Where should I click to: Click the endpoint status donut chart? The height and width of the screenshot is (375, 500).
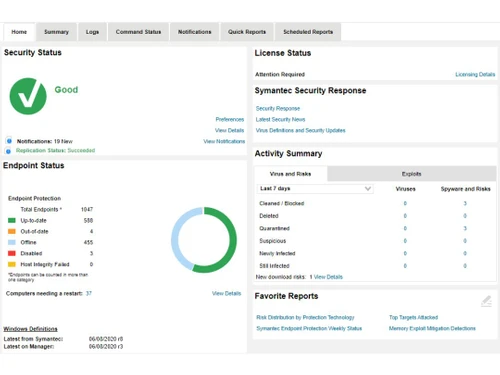tap(204, 240)
